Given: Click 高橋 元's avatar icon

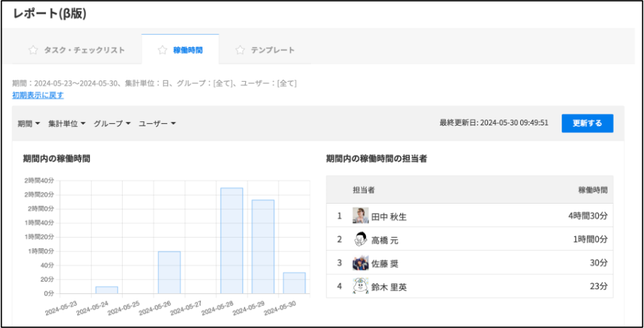Looking at the screenshot, I should coord(360,239).
